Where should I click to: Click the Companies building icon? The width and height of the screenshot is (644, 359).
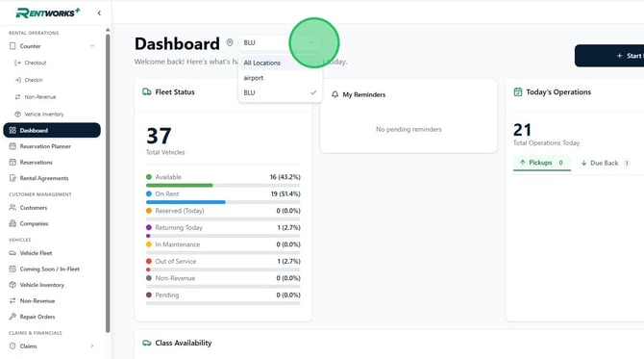[12, 223]
